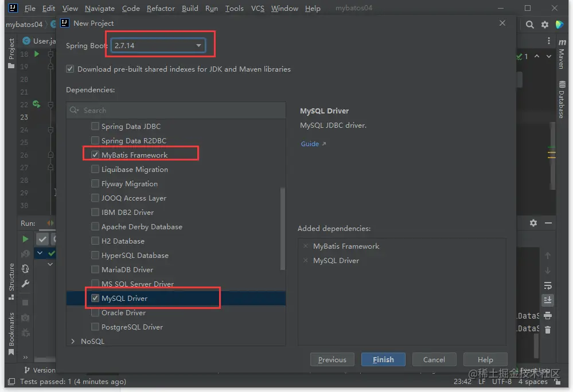Click the Finish button
Screen dimensions: 573x392
pos(383,359)
